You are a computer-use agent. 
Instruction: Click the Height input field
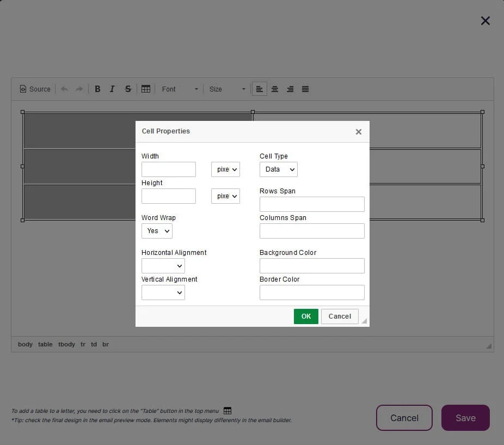point(168,196)
